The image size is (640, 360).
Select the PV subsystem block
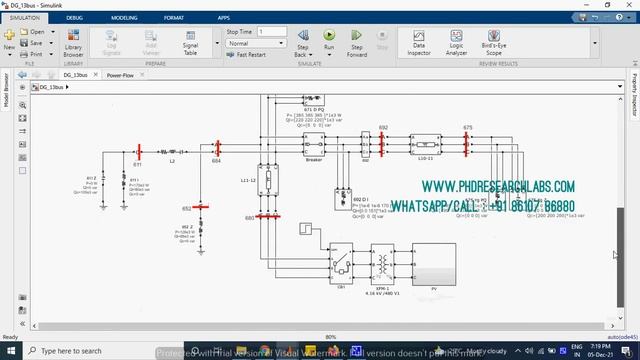(434, 264)
